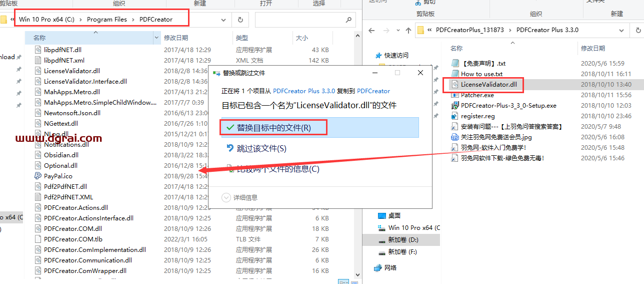Viewport: 644px width, 284px height.
Task: Open the address history dropdown in left window
Action: point(223,20)
